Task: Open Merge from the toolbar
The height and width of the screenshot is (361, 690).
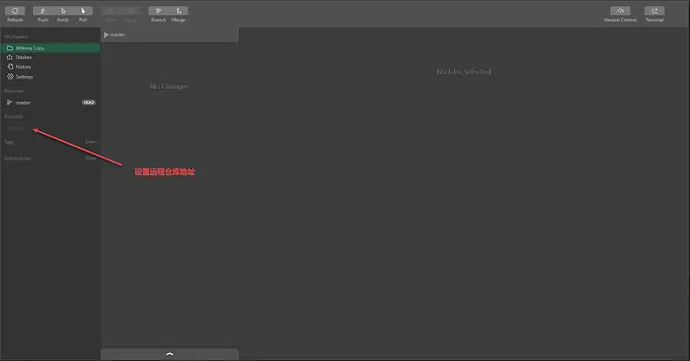Action: point(179,11)
